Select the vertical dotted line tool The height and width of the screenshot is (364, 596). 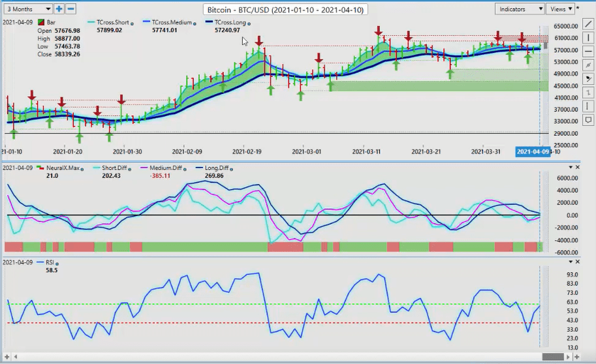588,106
